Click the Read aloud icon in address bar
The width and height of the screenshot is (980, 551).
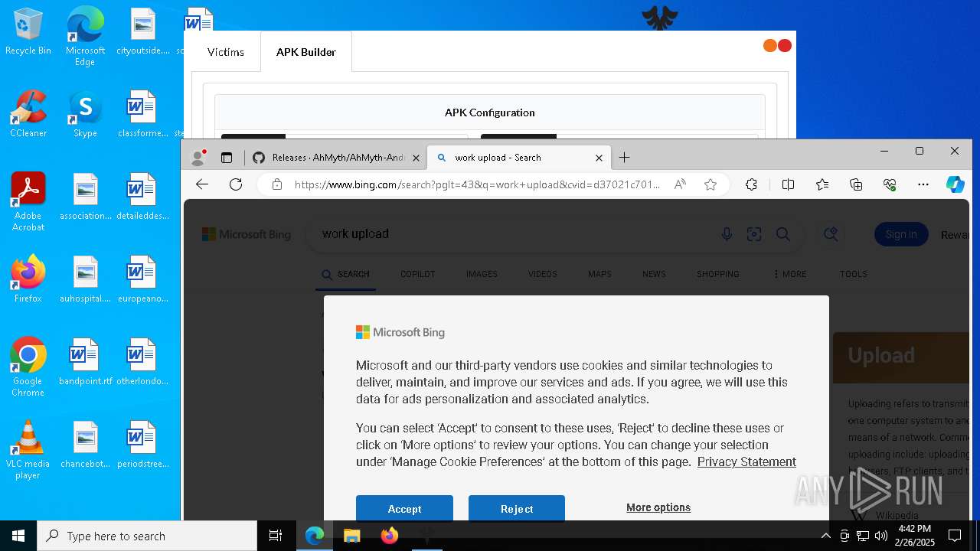point(680,184)
